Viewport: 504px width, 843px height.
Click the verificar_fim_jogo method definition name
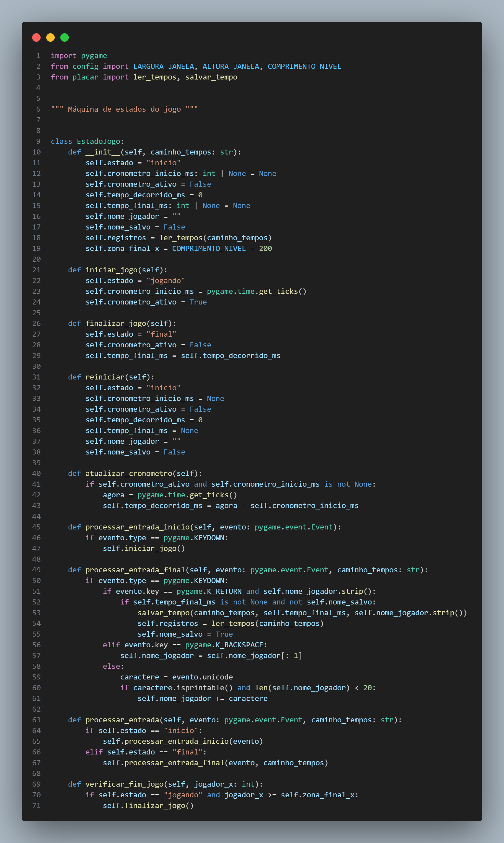[x=124, y=784]
